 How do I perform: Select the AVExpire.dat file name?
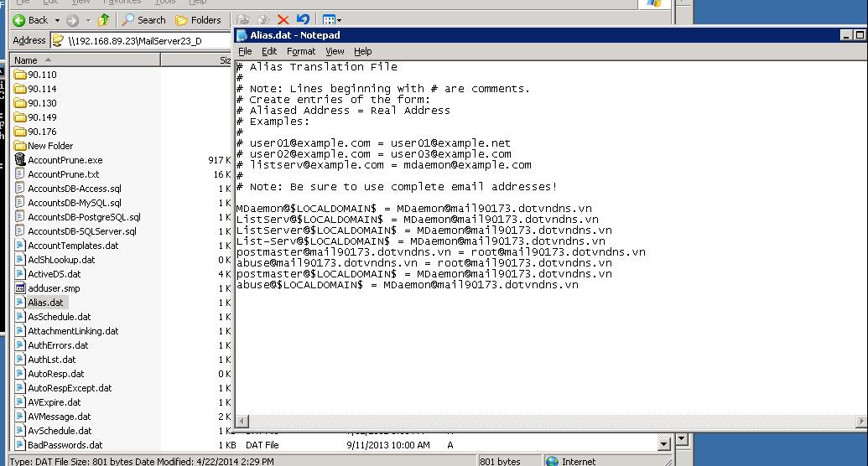click(55, 402)
